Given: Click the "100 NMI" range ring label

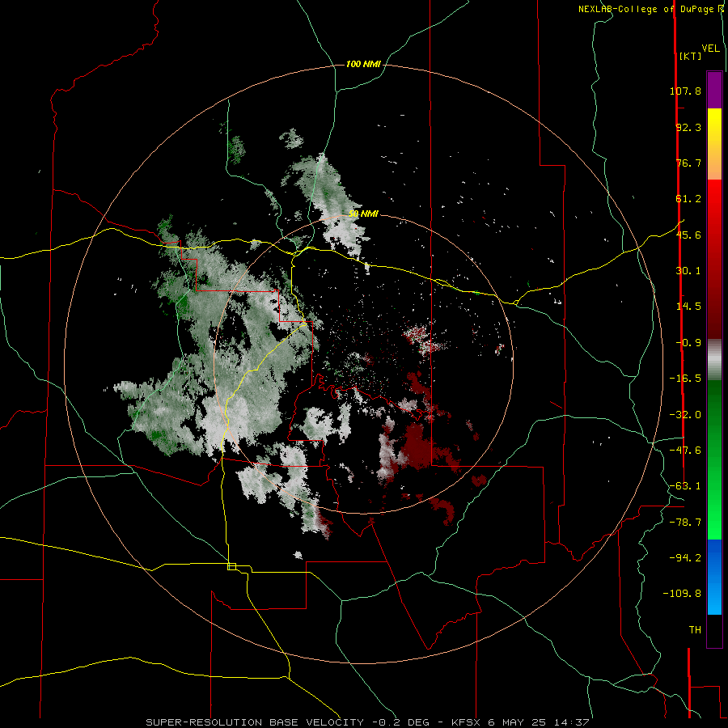Looking at the screenshot, I should click(x=363, y=64).
